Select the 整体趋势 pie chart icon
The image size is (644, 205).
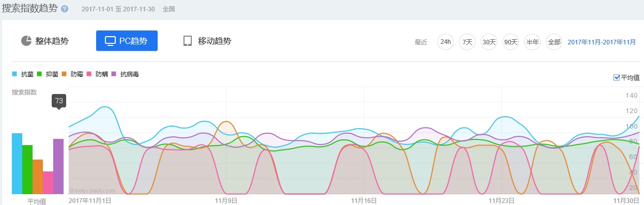tap(26, 41)
